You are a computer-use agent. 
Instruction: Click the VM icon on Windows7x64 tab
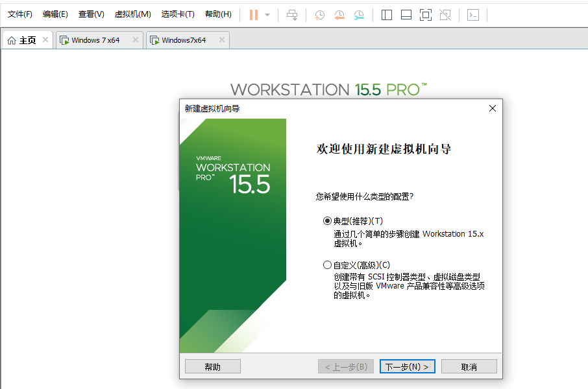click(x=154, y=40)
